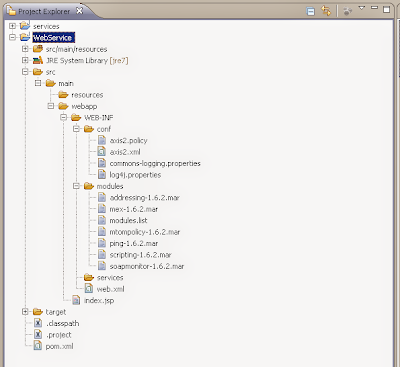Screen dimensions: 400x367
Task: Select the index.jsp file name
Action: click(99, 300)
